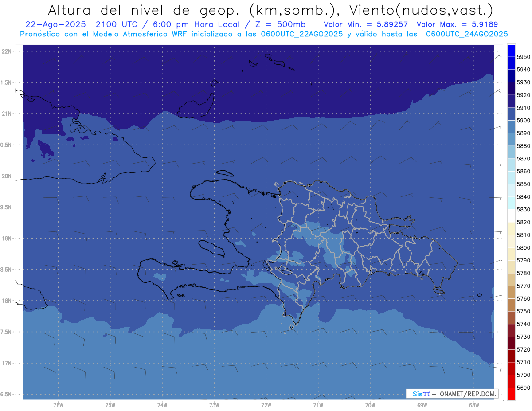The width and height of the screenshot is (532, 411).
Task: Click the latitude label 19N
Action: tap(7, 239)
